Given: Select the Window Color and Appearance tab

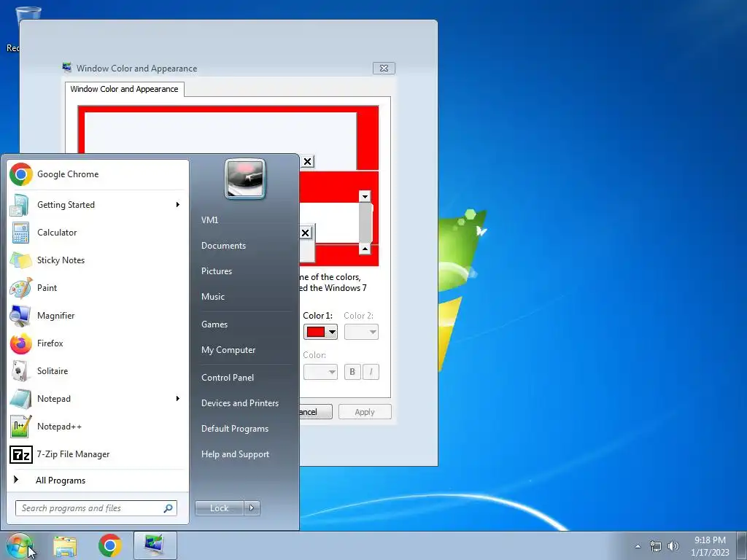Looking at the screenshot, I should coord(124,89).
